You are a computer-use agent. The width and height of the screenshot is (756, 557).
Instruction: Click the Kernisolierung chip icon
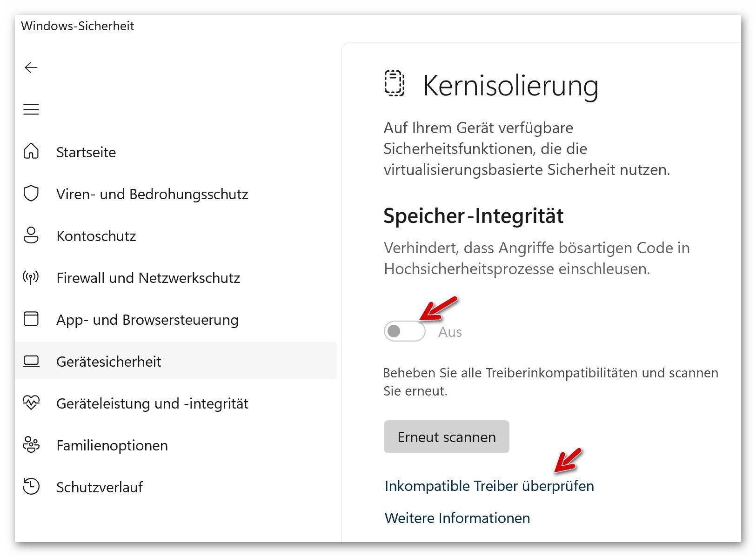(394, 84)
